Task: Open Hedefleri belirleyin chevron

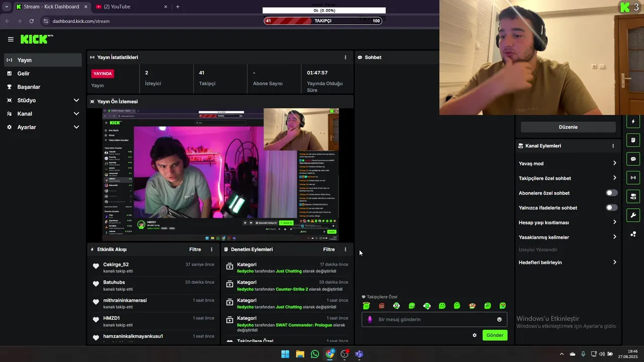Action: pos(614,262)
